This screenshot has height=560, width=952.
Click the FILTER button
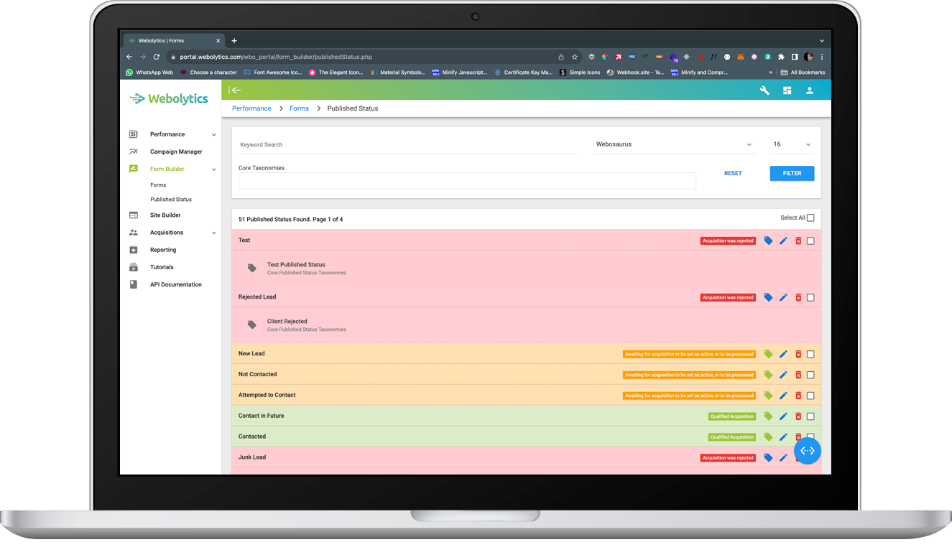792,173
